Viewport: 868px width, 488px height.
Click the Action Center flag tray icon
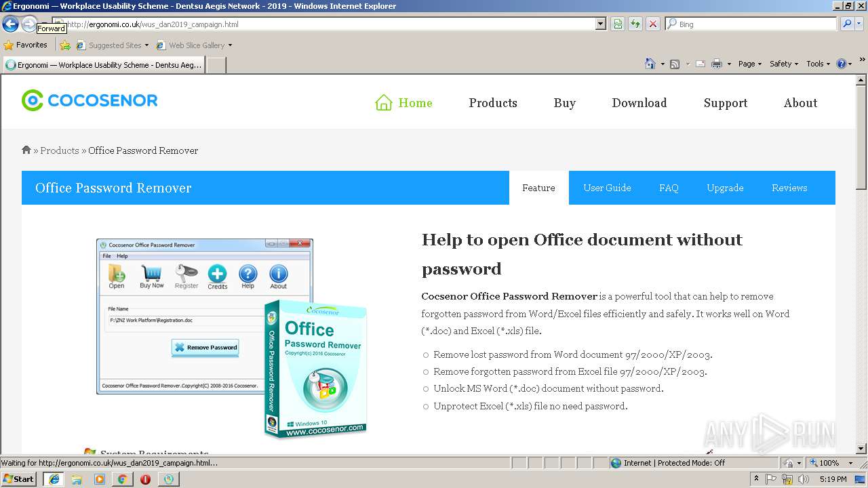[771, 479]
